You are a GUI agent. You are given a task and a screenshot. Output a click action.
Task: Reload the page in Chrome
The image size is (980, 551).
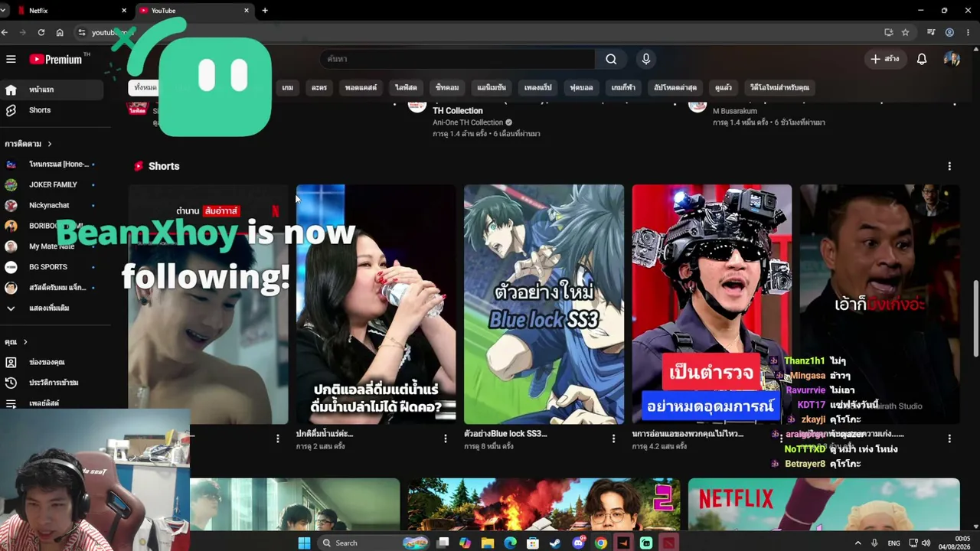tap(41, 32)
